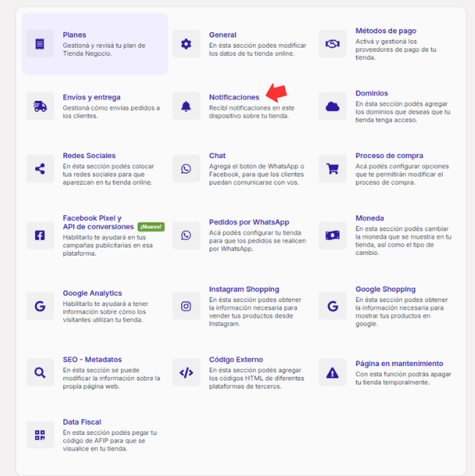The height and width of the screenshot is (476, 475).
Task: Click description 'Recibí notificaciones en este dispositivo sobre tu tienda.'
Action: (x=251, y=112)
